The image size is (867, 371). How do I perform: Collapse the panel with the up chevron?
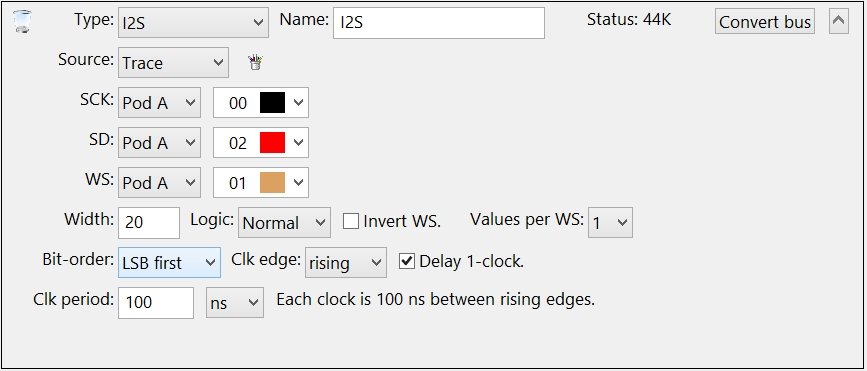pyautogui.click(x=839, y=22)
